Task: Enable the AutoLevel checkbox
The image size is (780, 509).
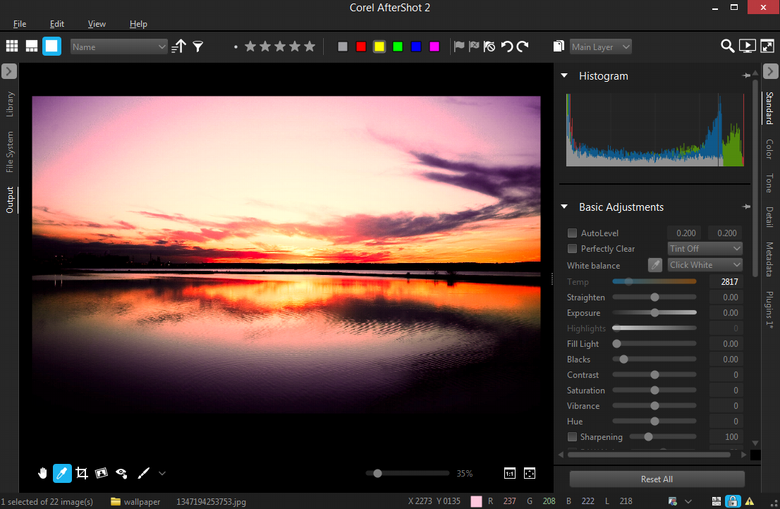Action: 572,233
